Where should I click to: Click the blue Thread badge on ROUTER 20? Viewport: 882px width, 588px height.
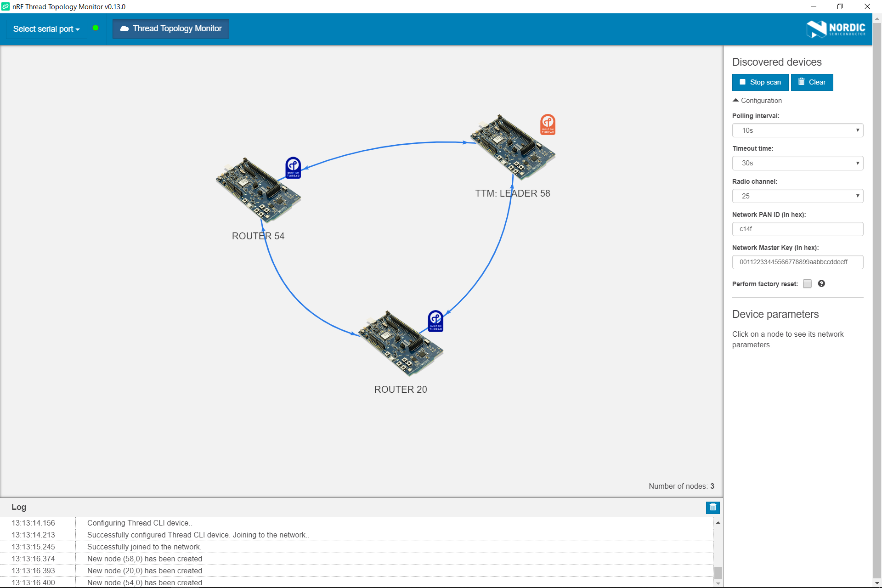435,321
